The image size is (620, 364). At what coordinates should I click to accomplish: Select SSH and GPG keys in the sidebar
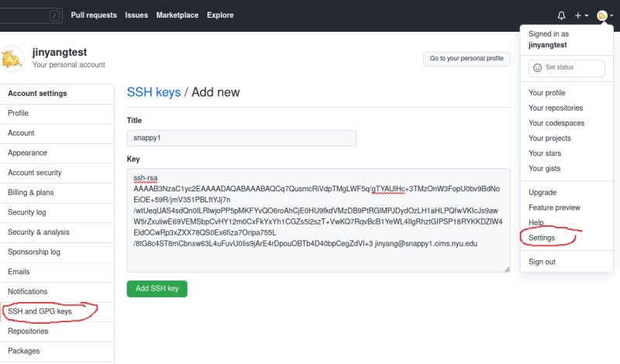pyautogui.click(x=57, y=311)
